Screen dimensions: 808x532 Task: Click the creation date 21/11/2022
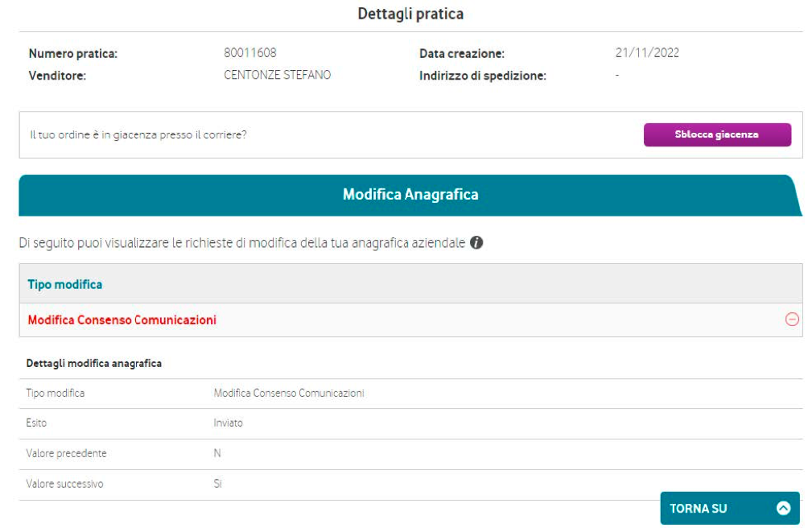pyautogui.click(x=647, y=54)
